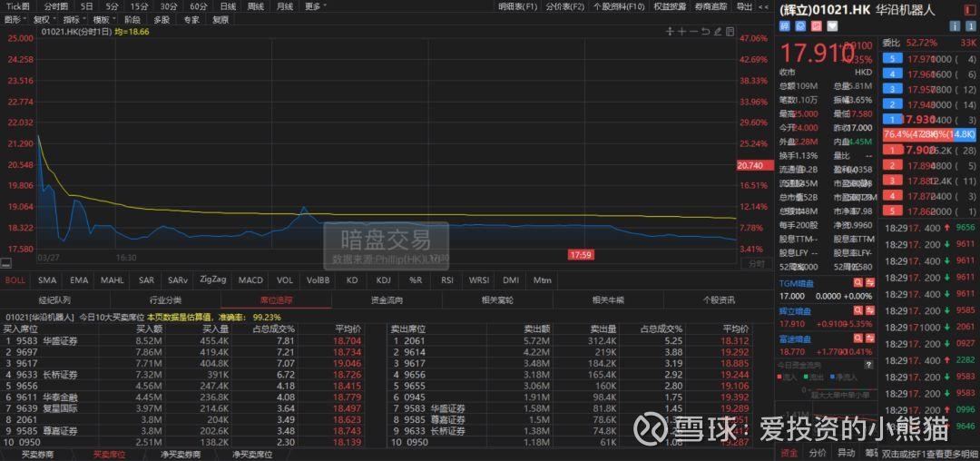Click the 平均价 column header in buy table
Image resolution: width=980 pixels, height=461 pixels.
[348, 328]
